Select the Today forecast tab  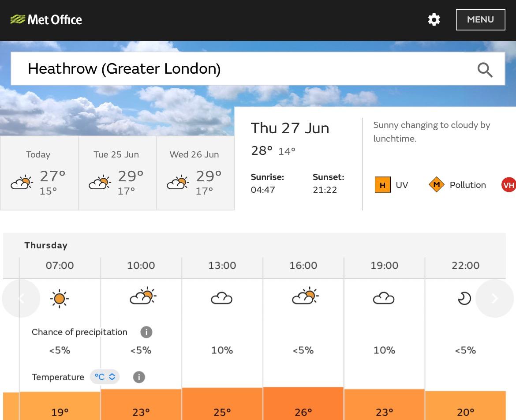pos(39,173)
